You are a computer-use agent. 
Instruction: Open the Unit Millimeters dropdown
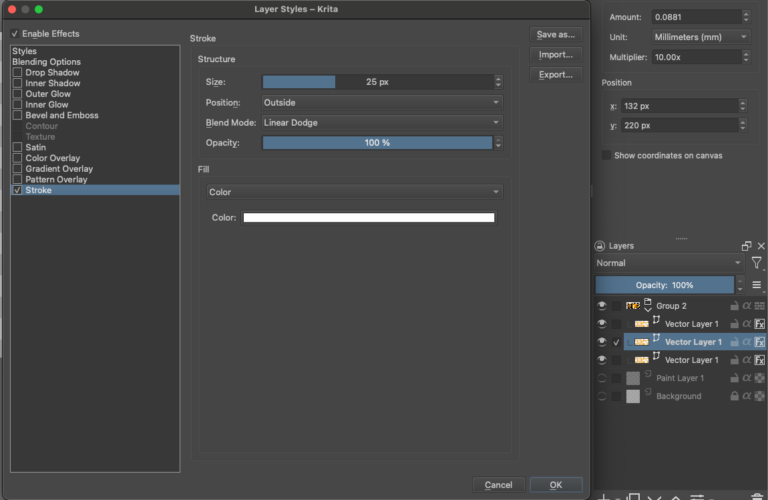pos(700,36)
